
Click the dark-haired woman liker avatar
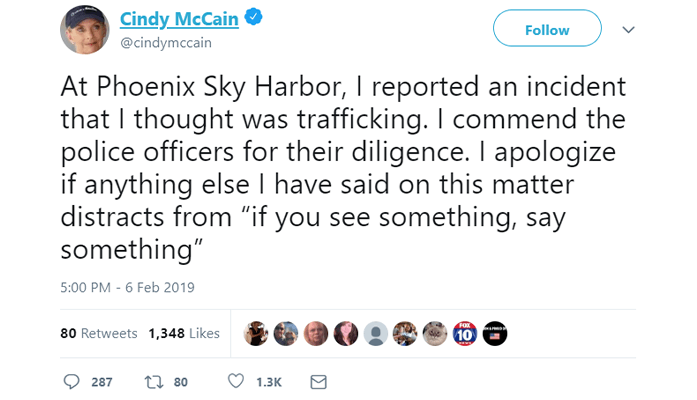click(x=345, y=333)
